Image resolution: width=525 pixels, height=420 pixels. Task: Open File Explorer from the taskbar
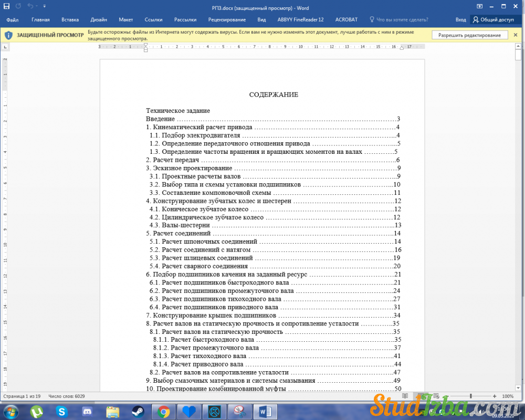[x=113, y=412]
